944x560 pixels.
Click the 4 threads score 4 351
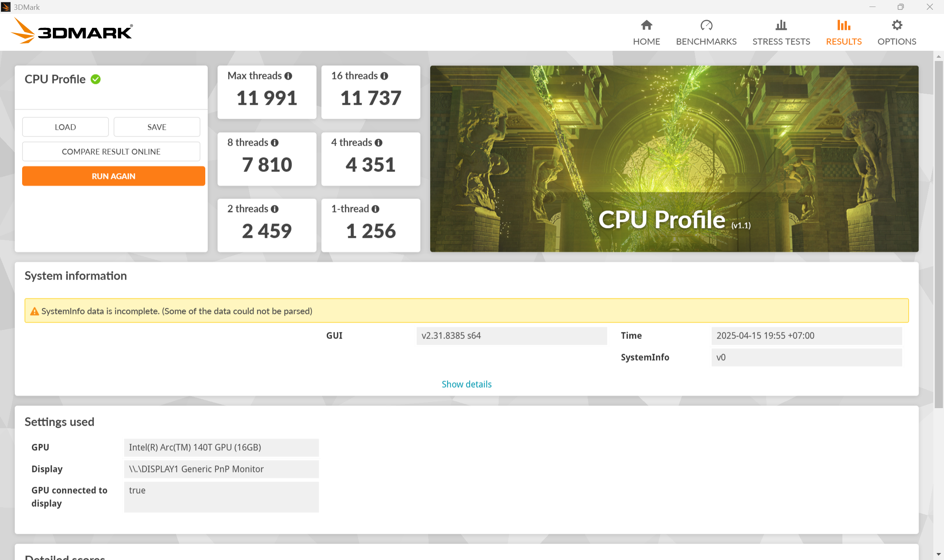pos(371,165)
